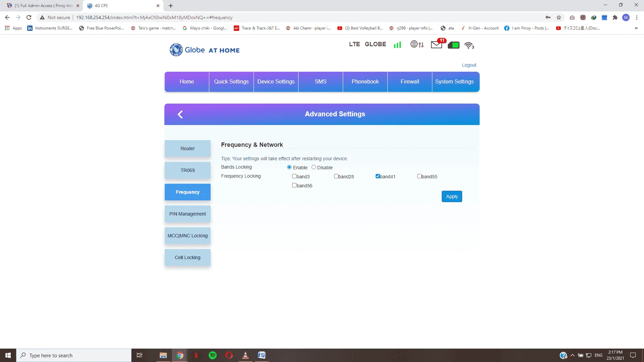Click the back arrow in Advanced Settings header

click(x=180, y=115)
